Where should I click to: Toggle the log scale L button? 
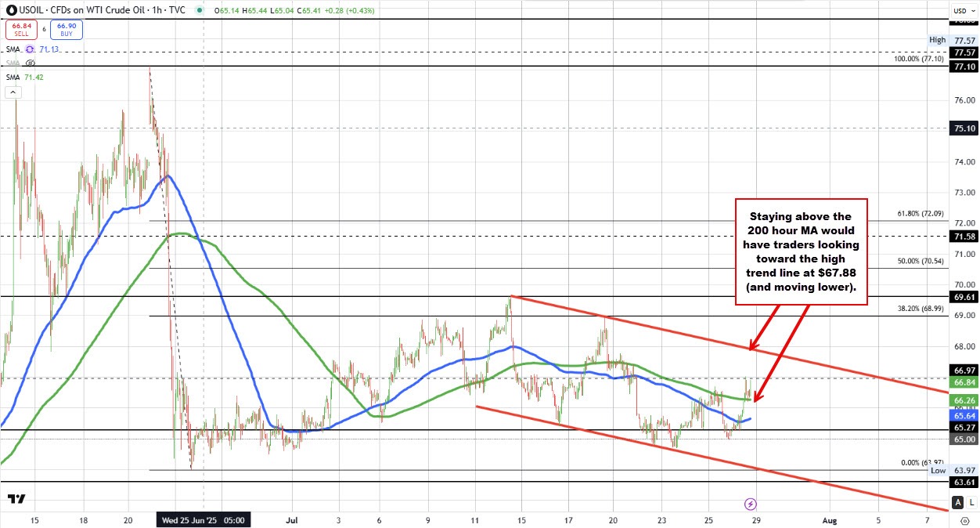971,503
